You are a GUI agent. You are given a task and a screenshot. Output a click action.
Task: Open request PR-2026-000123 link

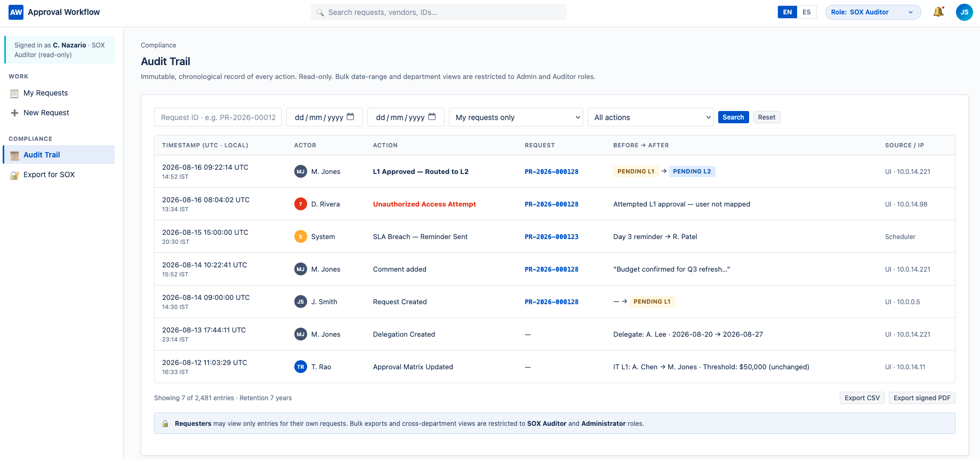[x=551, y=237]
